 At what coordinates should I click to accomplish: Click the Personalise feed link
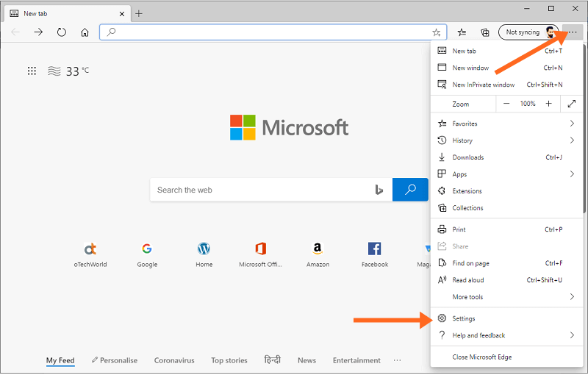pos(115,360)
